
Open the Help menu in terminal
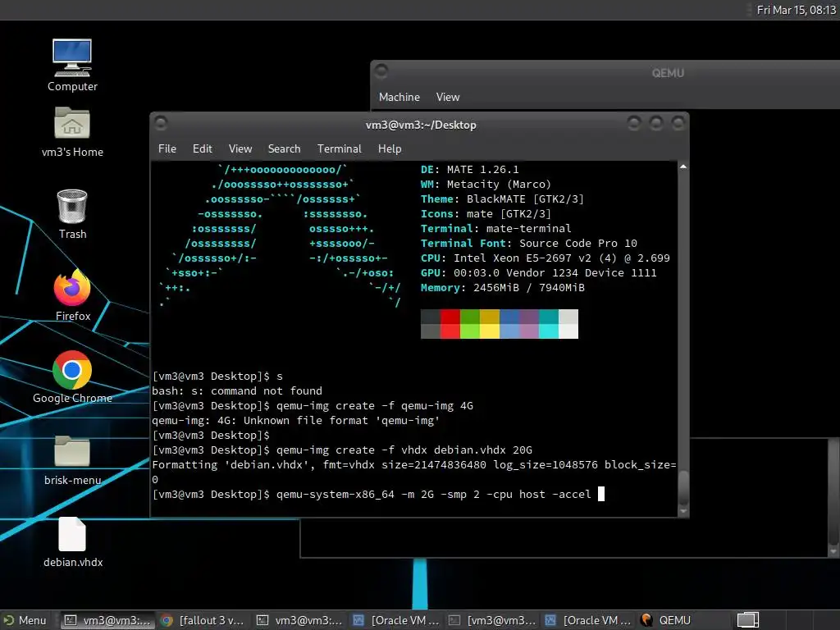click(390, 149)
